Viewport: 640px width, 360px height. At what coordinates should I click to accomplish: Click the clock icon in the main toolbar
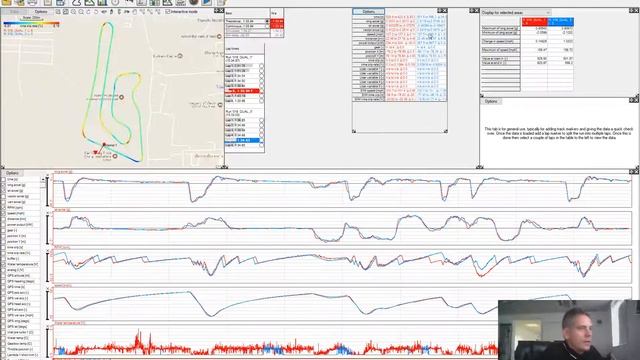click(115, 2)
